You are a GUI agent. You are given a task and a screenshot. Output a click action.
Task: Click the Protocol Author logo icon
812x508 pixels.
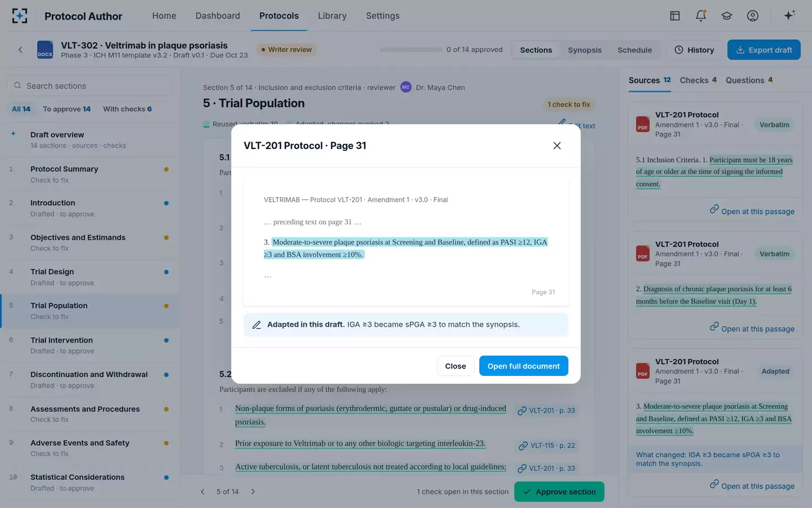20,16
